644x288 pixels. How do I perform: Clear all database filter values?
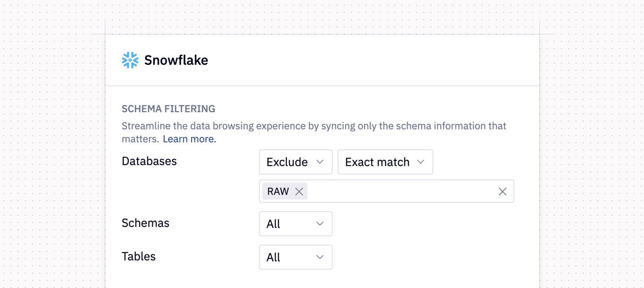[502, 191]
